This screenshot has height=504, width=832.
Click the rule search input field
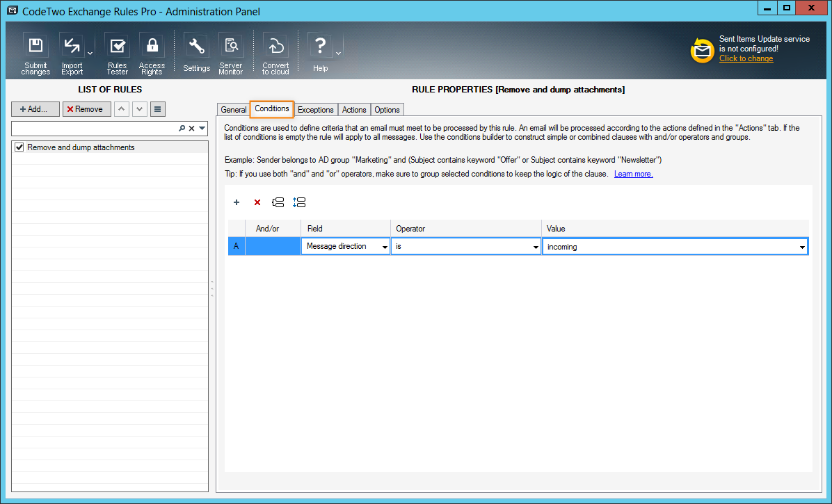point(95,128)
